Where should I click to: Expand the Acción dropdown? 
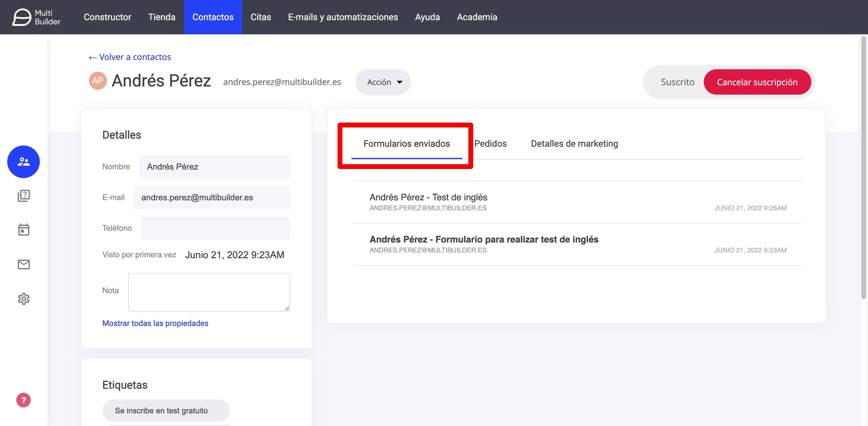tap(383, 82)
